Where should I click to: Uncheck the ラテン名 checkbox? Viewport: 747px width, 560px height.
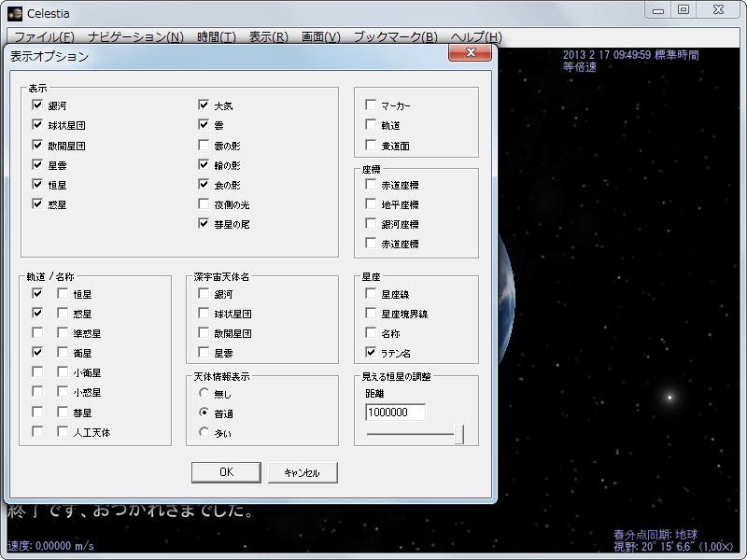click(x=371, y=353)
